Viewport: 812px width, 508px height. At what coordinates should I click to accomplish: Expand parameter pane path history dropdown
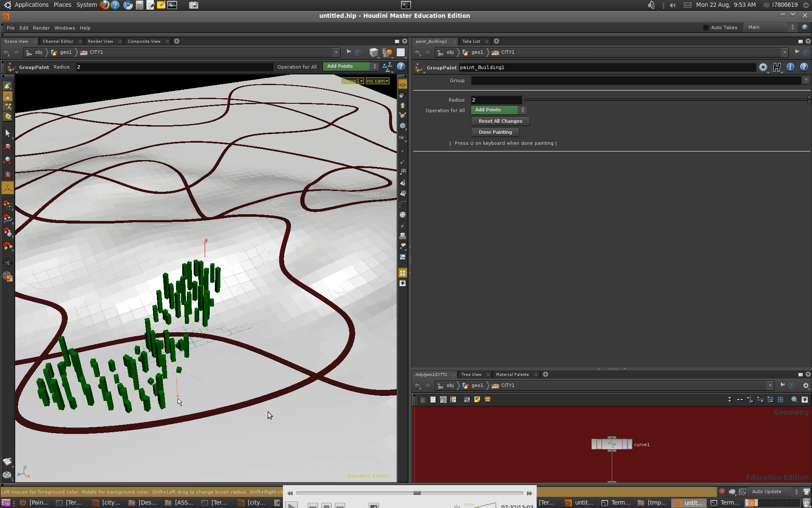pos(785,52)
